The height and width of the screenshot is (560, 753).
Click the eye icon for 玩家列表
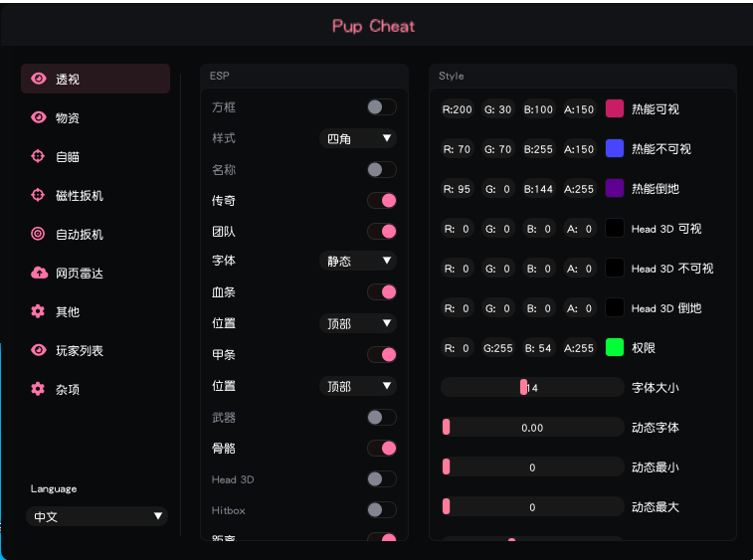(x=39, y=350)
